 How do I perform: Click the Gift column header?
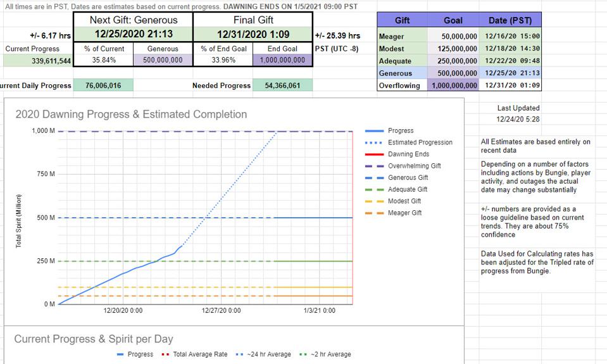point(402,20)
